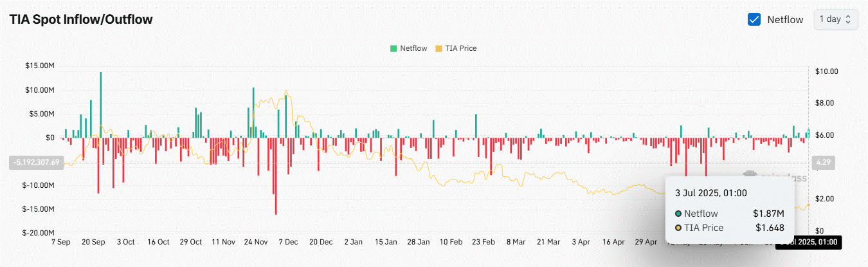Image resolution: width=868 pixels, height=267 pixels.
Task: Click the yellow TIA Price dot in tooltip
Action: coord(678,228)
